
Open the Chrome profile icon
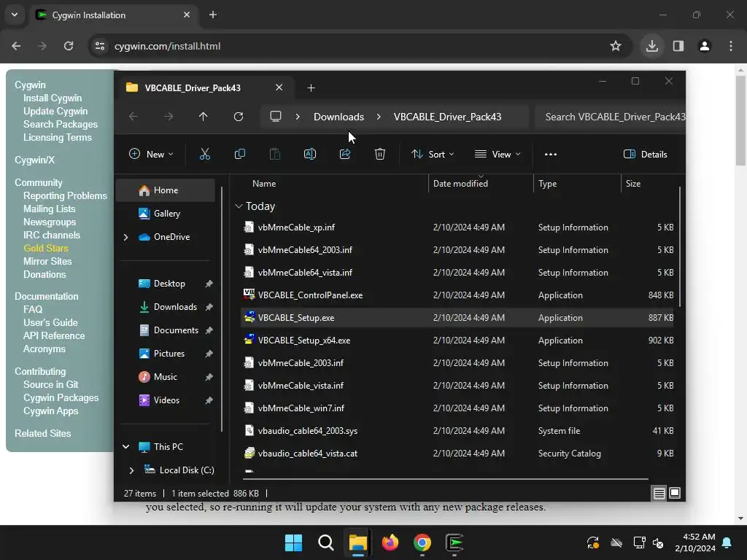[705, 46]
